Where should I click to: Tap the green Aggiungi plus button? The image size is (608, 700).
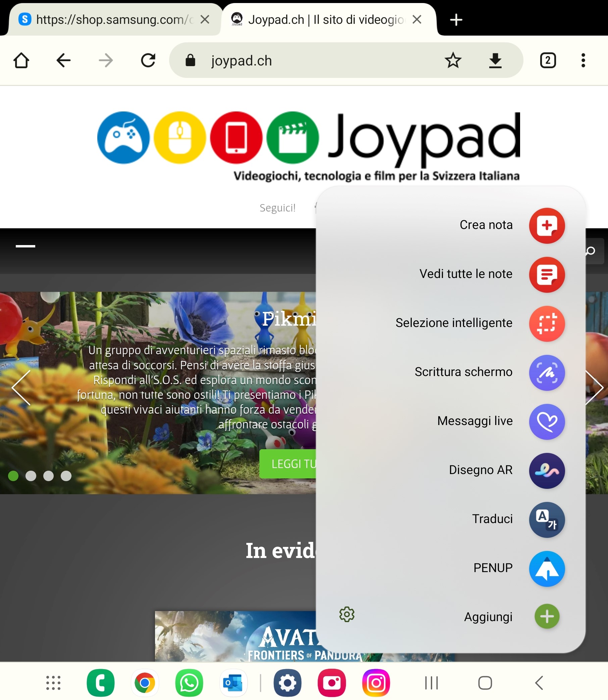(547, 616)
